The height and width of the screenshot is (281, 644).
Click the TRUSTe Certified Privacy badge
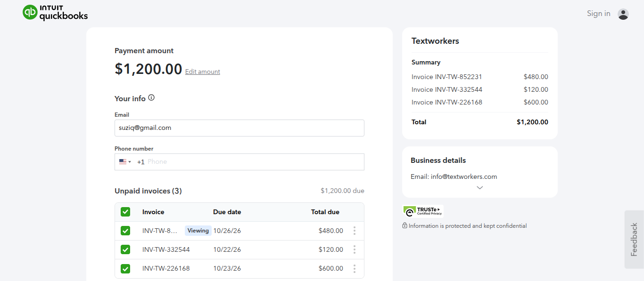coord(423,211)
